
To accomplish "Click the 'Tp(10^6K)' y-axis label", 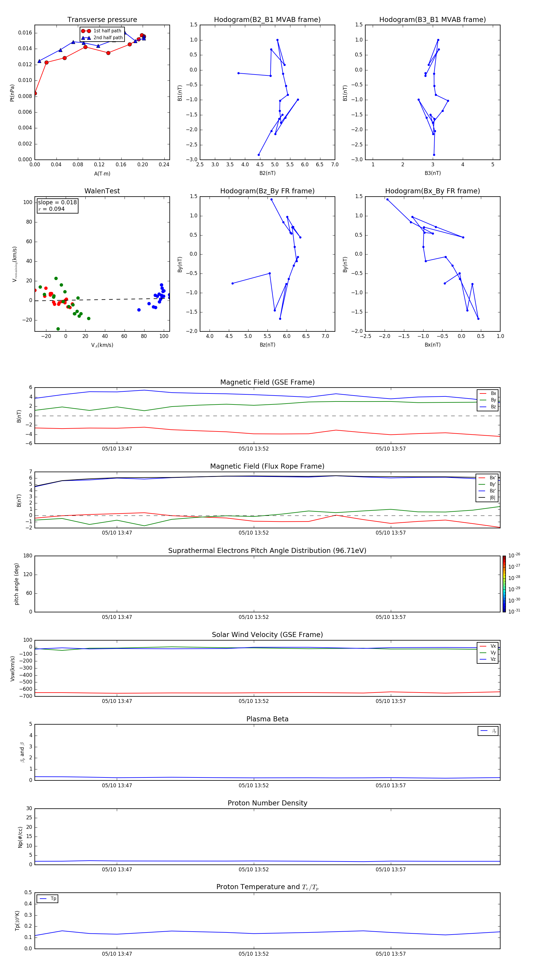I will point(18,921).
